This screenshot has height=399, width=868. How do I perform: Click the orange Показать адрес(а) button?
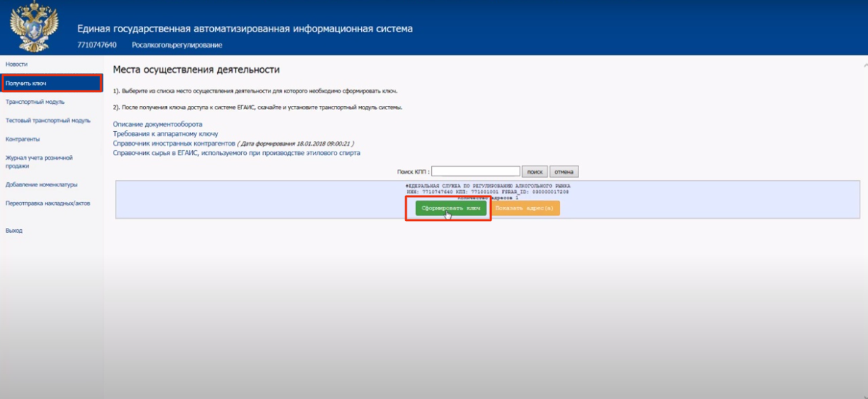pyautogui.click(x=524, y=208)
